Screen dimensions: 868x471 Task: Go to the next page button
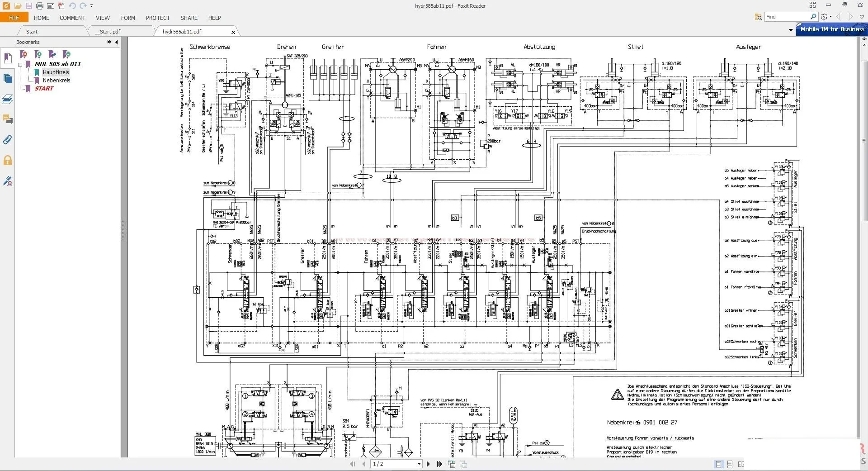tap(428, 464)
